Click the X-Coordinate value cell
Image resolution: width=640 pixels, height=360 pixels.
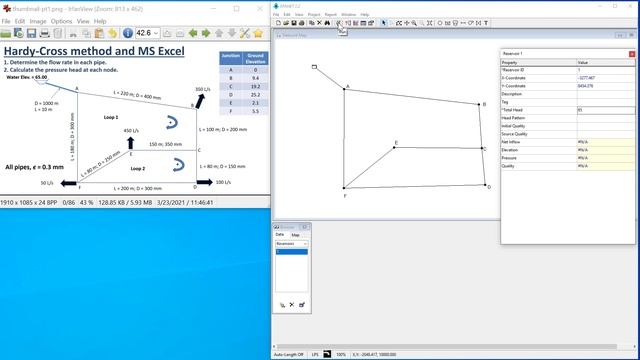click(x=606, y=78)
